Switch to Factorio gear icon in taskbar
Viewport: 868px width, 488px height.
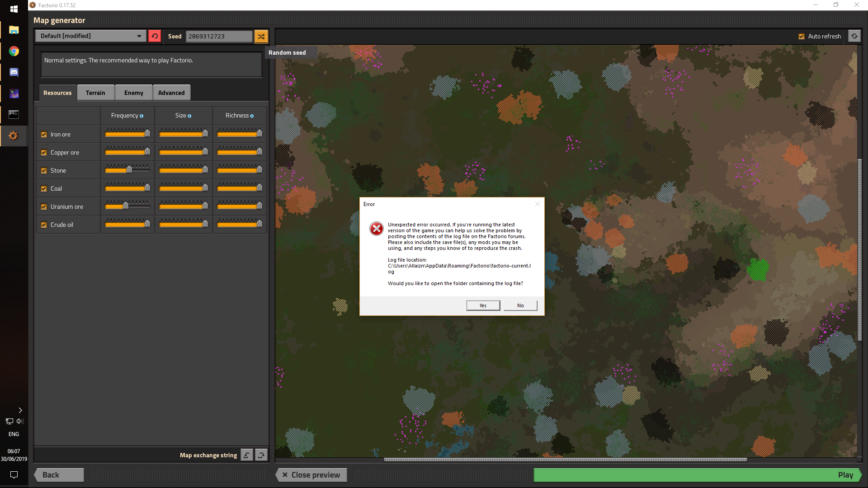14,136
